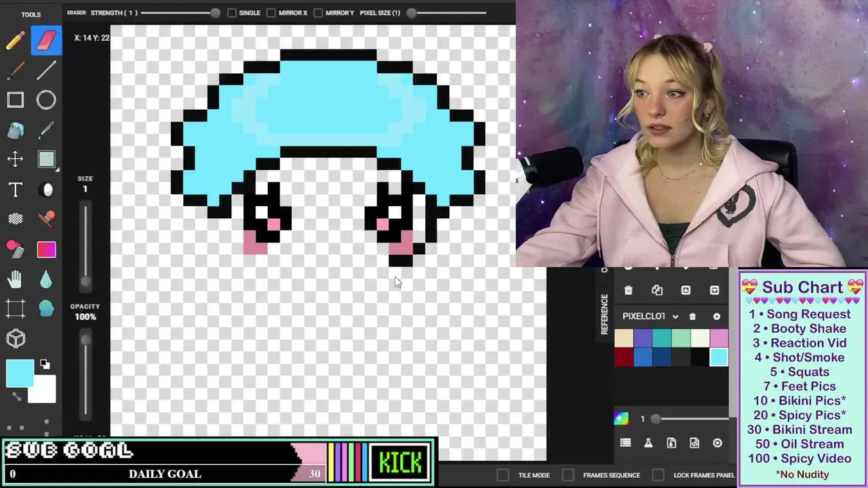
Task: Select the Rectangle shape tool
Action: pyautogui.click(x=15, y=100)
